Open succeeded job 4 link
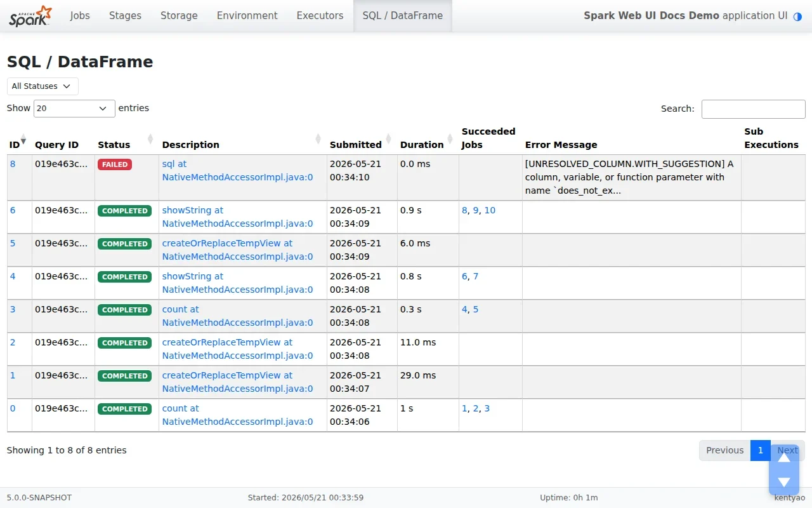 pos(465,309)
